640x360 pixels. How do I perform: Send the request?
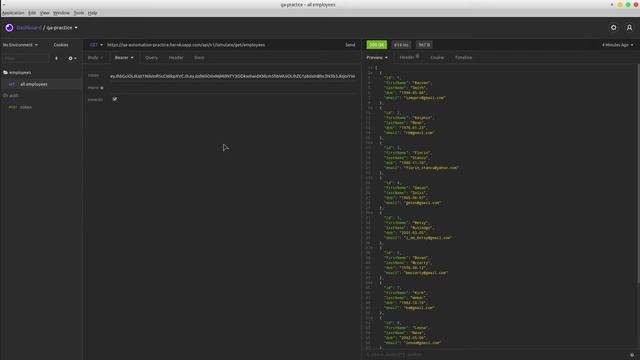tap(350, 45)
